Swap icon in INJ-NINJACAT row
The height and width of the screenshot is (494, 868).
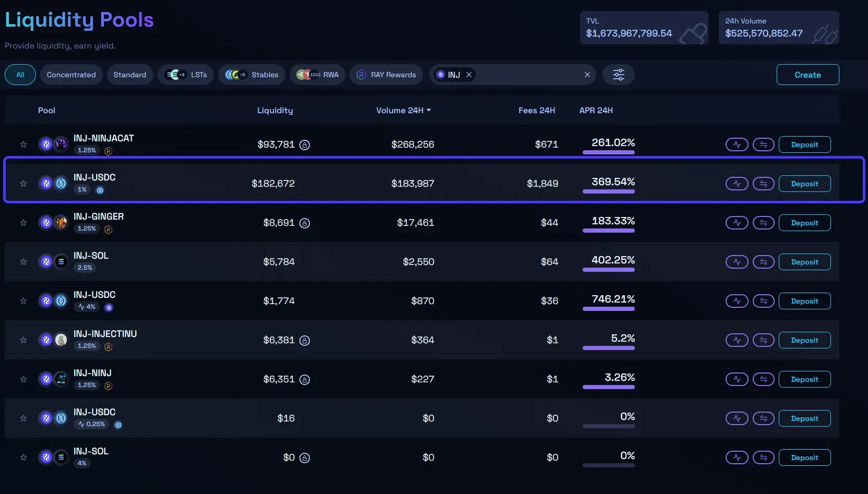[x=763, y=144]
